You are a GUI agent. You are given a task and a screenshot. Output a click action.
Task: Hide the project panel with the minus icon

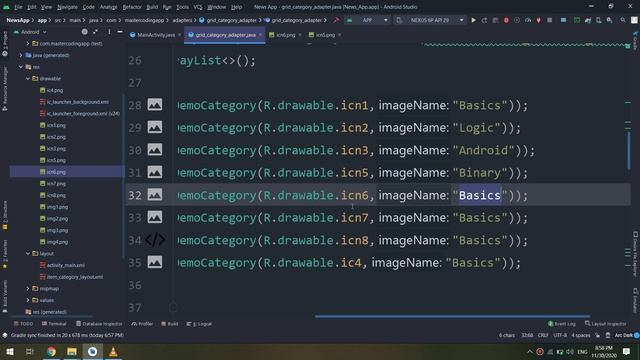[120, 32]
